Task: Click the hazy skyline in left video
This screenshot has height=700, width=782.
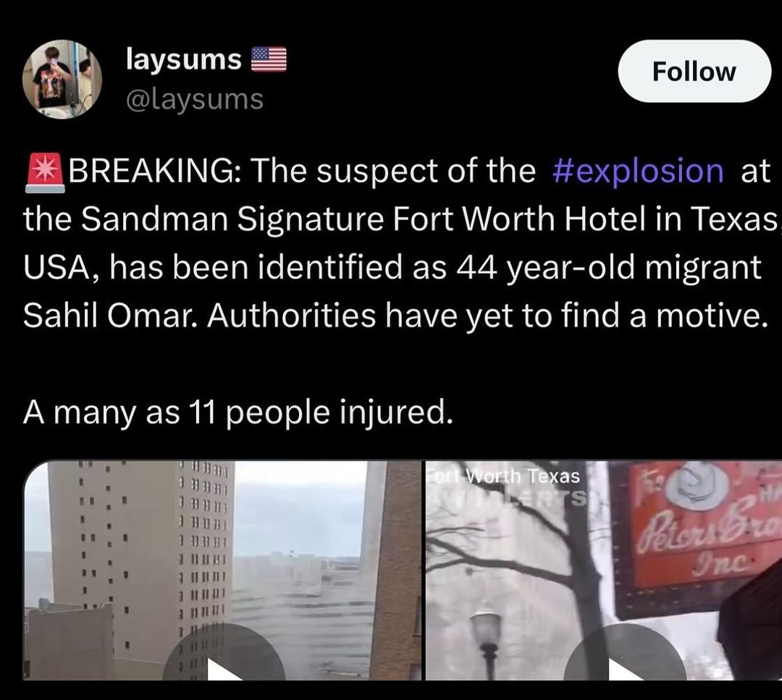Action: click(x=299, y=568)
